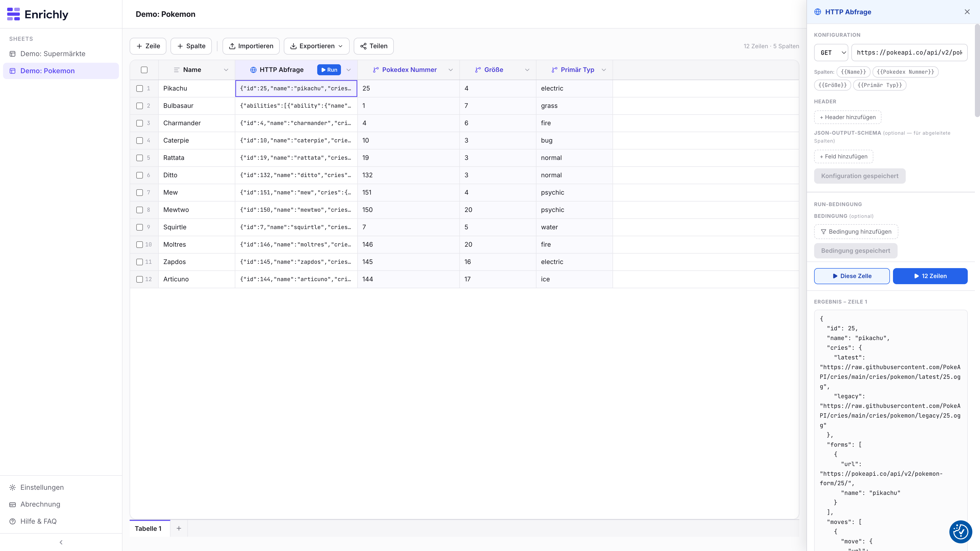Insert the {{Größe}} placeholder chip
The image size is (980, 551).
pyautogui.click(x=832, y=85)
